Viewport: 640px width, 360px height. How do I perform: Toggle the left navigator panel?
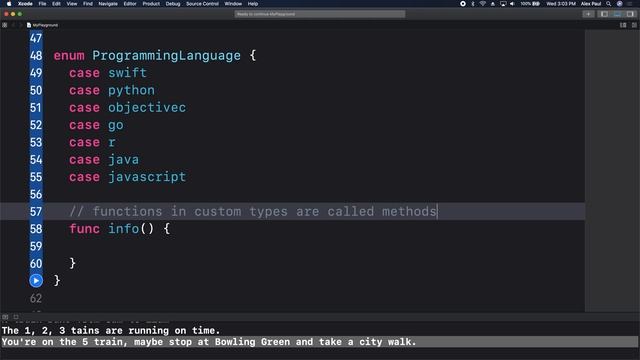coord(604,14)
